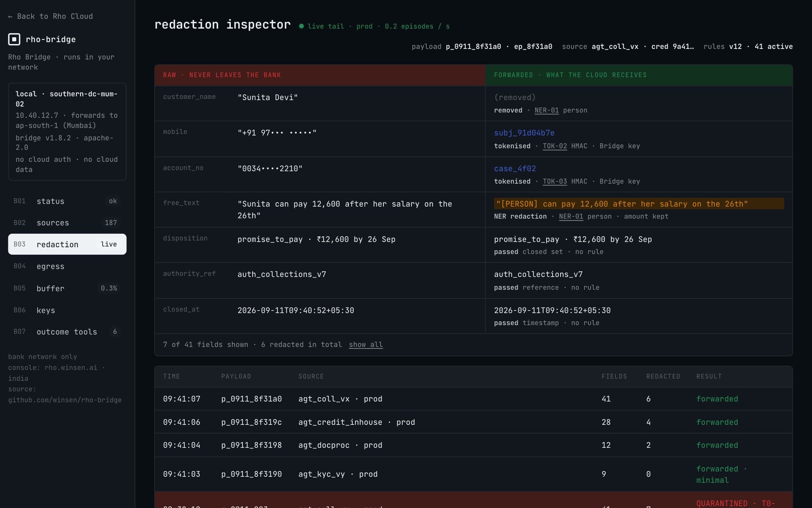Click the FIELDS column header
The height and width of the screenshot is (508, 812).
tap(614, 376)
